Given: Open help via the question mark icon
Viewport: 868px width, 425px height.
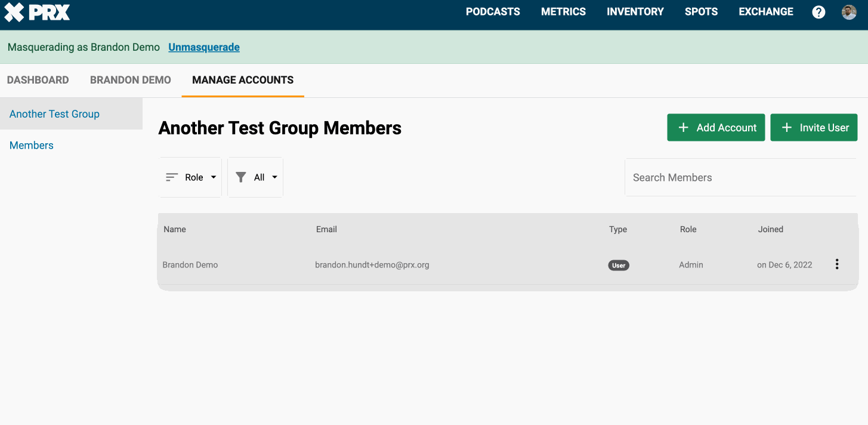Looking at the screenshot, I should click(x=818, y=11).
